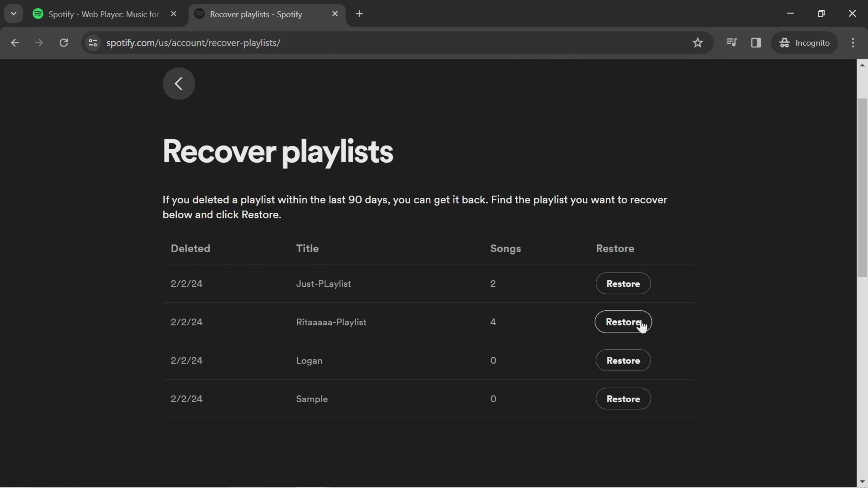
Task: Click the Deleted column header
Action: [190, 249]
